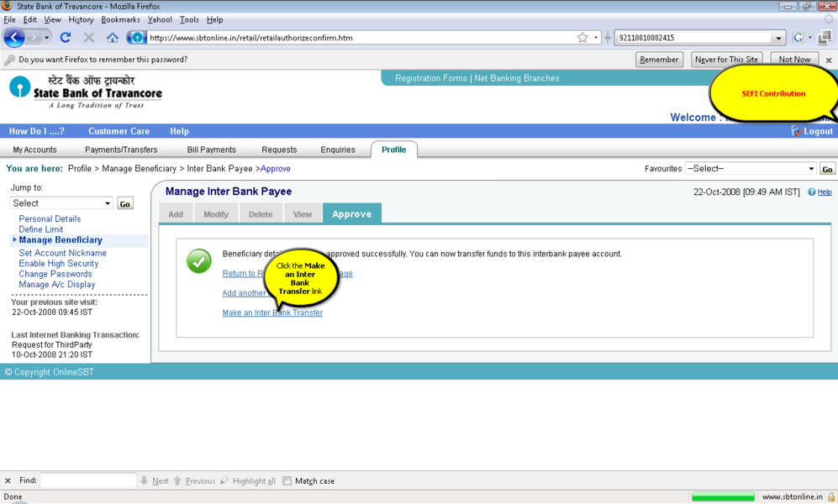
Task: Close the password notification bar
Action: pos(828,60)
